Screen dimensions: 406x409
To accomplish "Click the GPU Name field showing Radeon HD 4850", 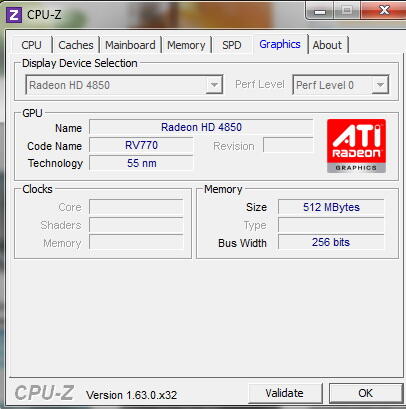I will (x=201, y=127).
